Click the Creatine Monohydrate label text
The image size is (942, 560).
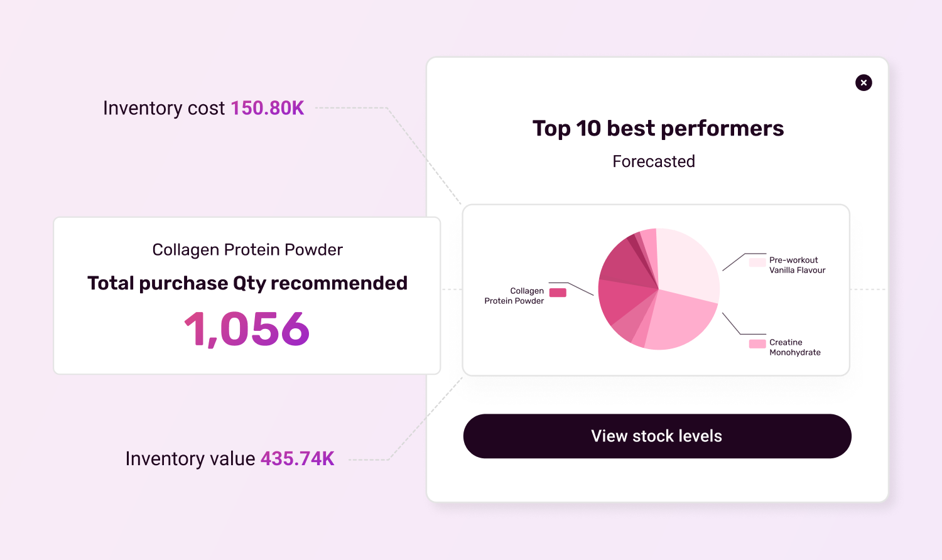click(795, 347)
